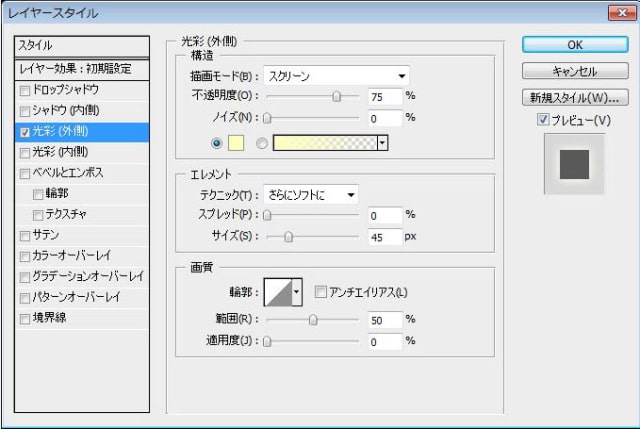Click the OK button

(575, 44)
